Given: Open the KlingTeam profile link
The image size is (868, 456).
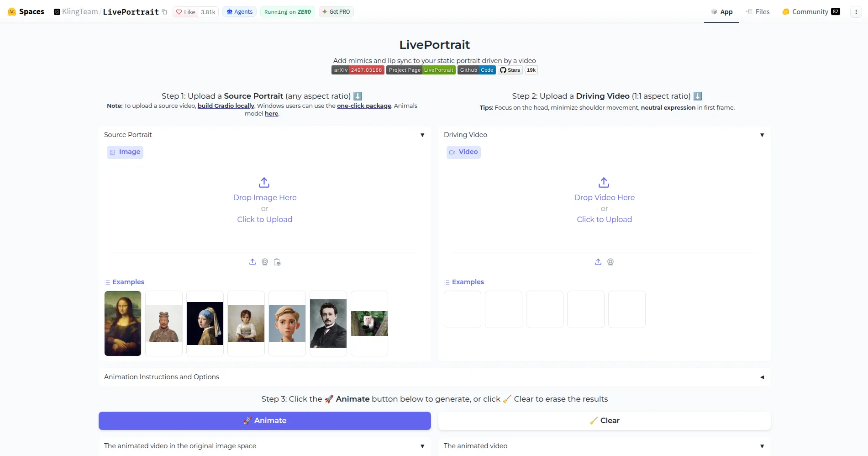Looking at the screenshot, I should (80, 12).
